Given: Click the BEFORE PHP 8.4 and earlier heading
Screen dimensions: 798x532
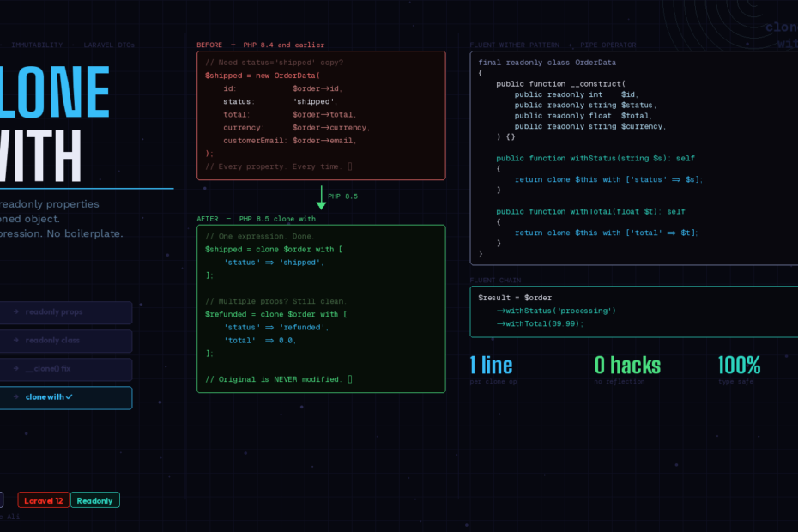Looking at the screenshot, I should coord(260,45).
